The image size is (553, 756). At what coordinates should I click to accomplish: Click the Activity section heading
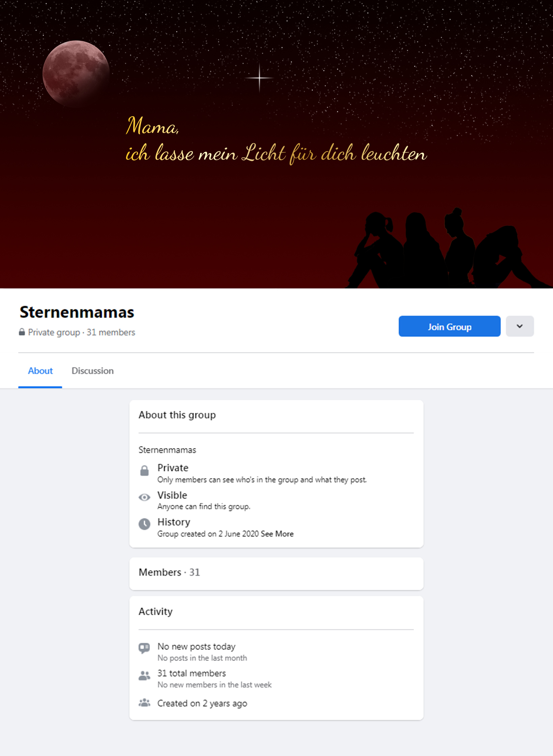click(155, 611)
